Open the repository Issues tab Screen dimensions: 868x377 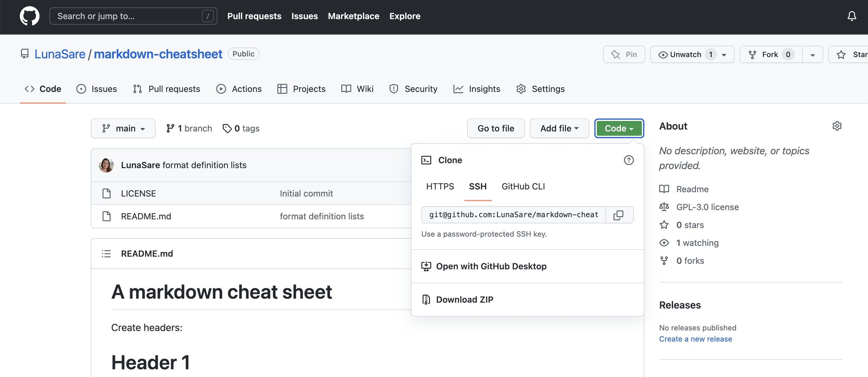pyautogui.click(x=96, y=89)
